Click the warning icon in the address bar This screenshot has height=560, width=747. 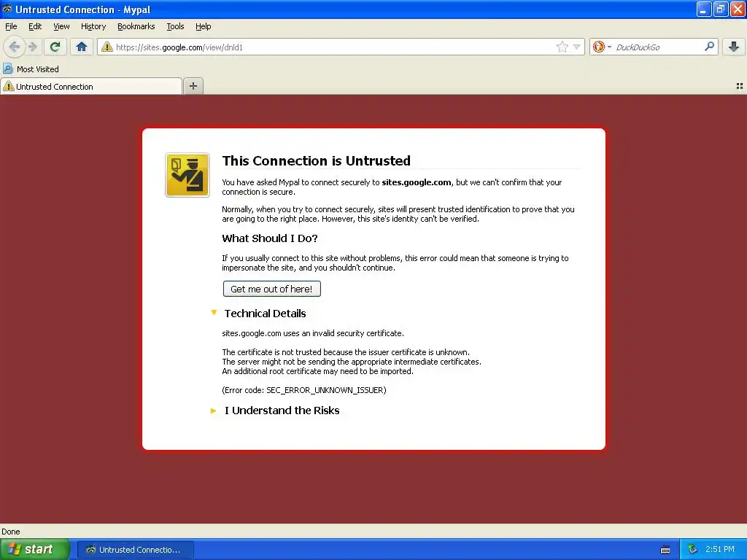click(107, 47)
